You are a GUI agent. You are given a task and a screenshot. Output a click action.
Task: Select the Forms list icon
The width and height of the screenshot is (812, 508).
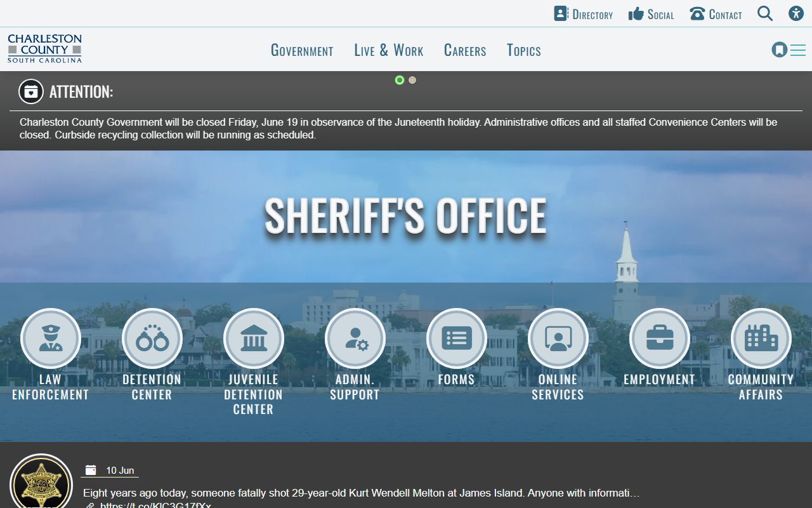click(457, 338)
